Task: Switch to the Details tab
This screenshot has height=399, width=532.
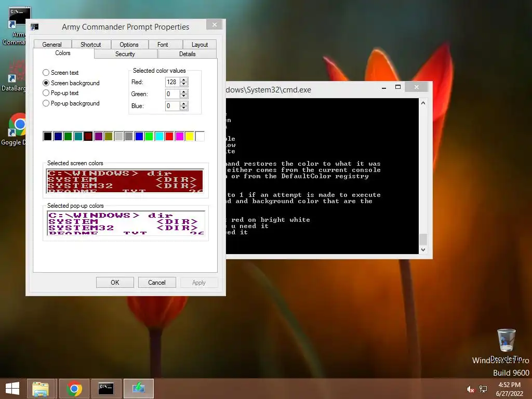Action: pyautogui.click(x=187, y=54)
